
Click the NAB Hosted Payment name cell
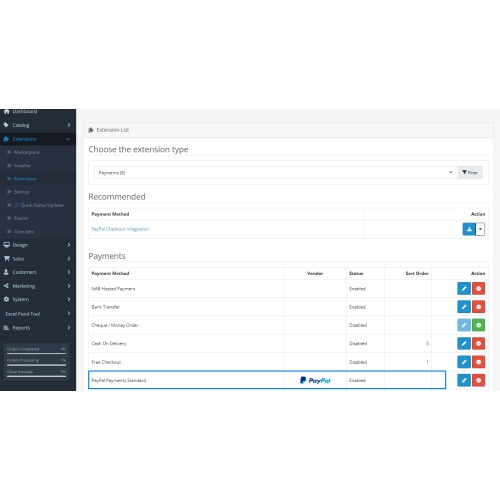point(186,289)
